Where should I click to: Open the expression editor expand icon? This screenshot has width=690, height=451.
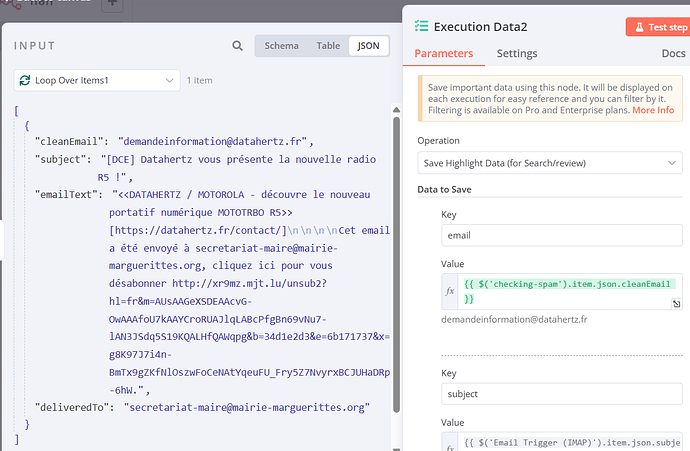pos(676,304)
